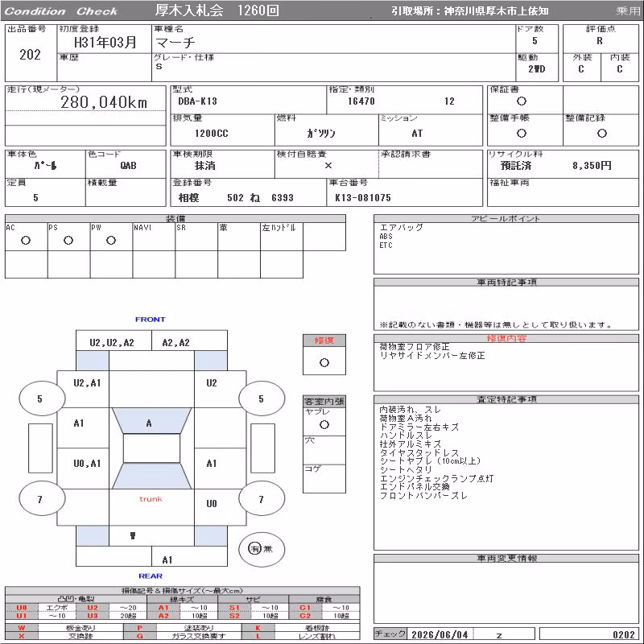Screen dimensions: 644x644
Task: Click the red L レンズ割れ legend code
Action: click(258, 636)
